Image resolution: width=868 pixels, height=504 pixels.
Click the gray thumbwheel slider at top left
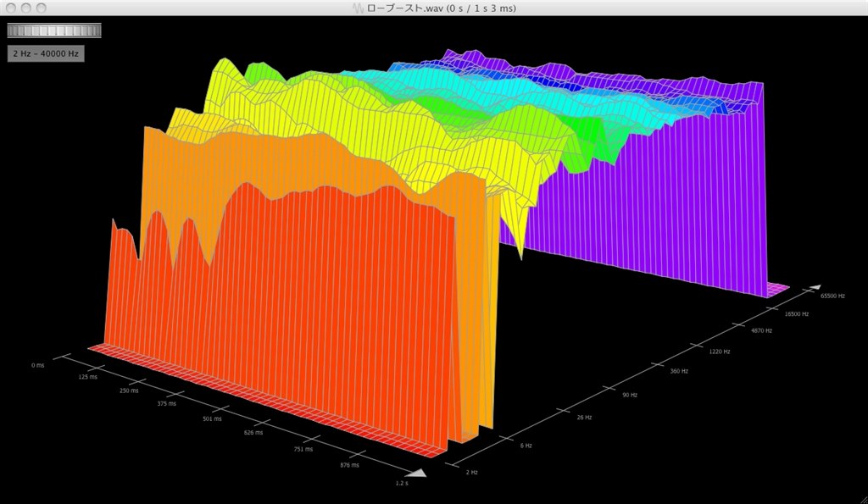[x=54, y=30]
